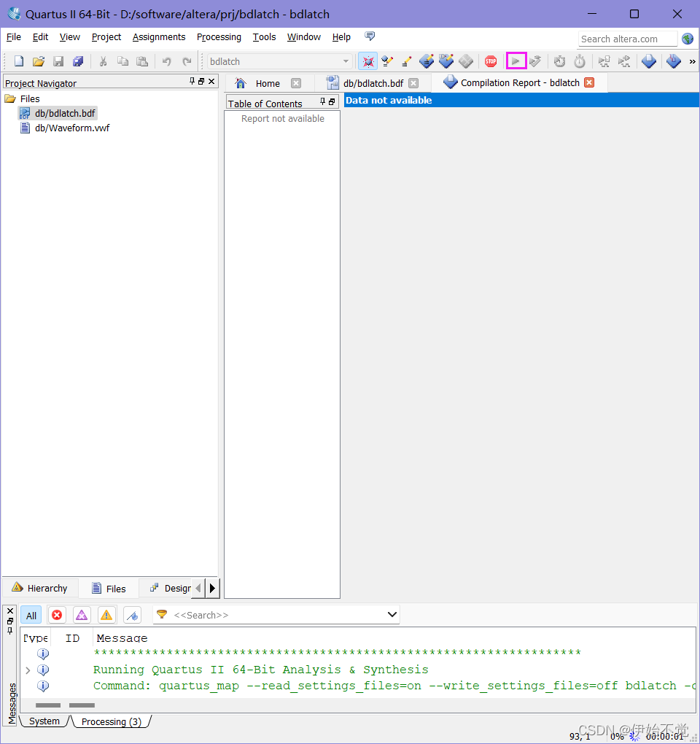
Task: Open the Edit menu
Action: coord(40,37)
